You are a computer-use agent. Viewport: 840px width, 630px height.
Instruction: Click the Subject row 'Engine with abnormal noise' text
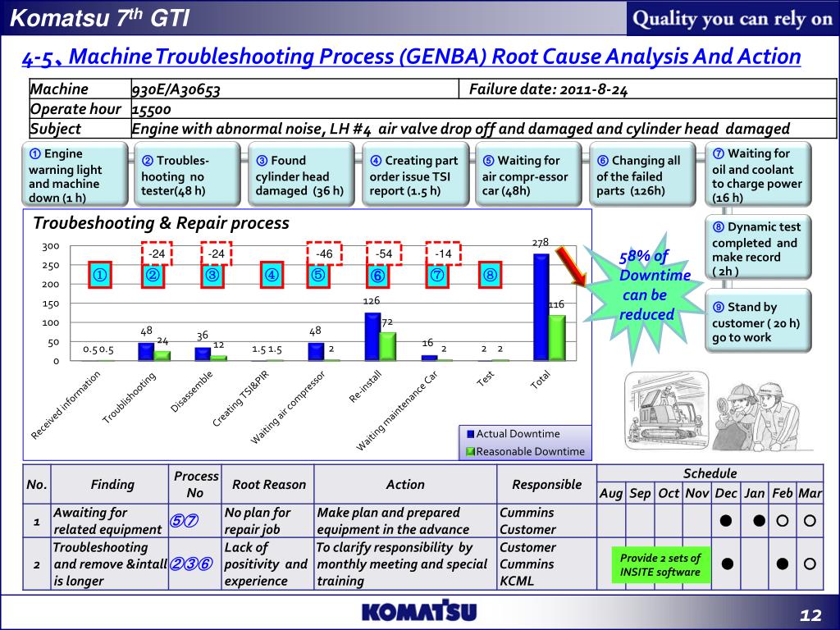(460, 129)
